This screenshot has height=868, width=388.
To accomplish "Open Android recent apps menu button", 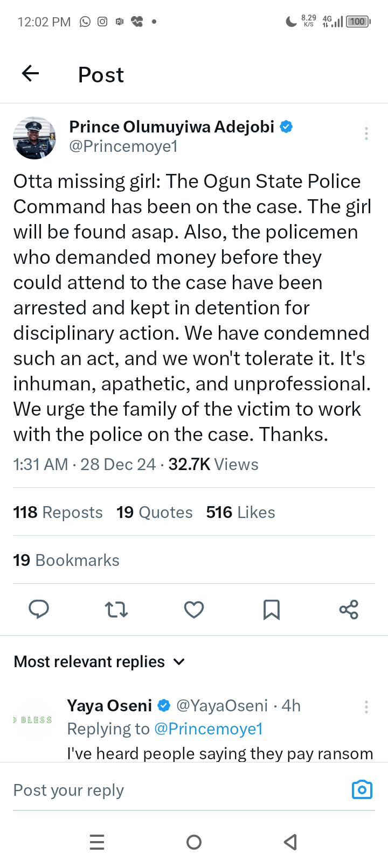I will pyautogui.click(x=97, y=842).
